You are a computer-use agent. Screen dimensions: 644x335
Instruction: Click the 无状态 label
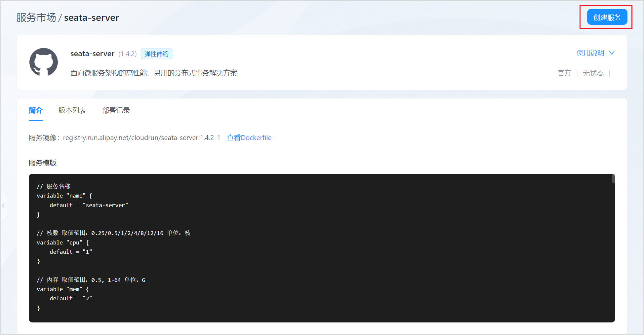tap(593, 73)
